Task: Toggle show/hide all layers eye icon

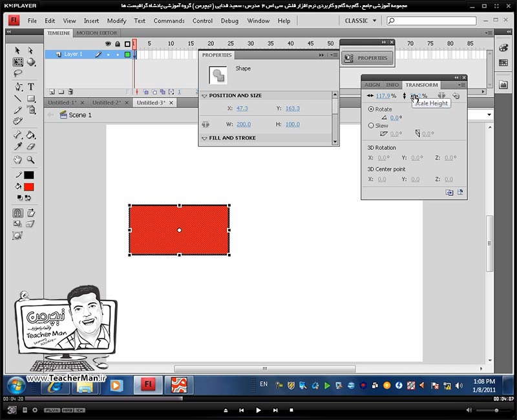Action: [x=108, y=43]
